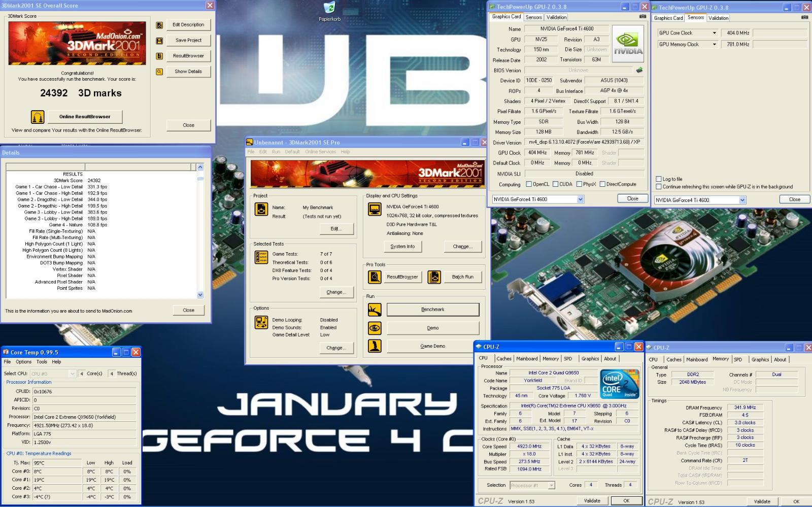Toggle the CUDA checkbox in GPU-Z
Viewport: 812px width, 507px height.
click(x=555, y=184)
